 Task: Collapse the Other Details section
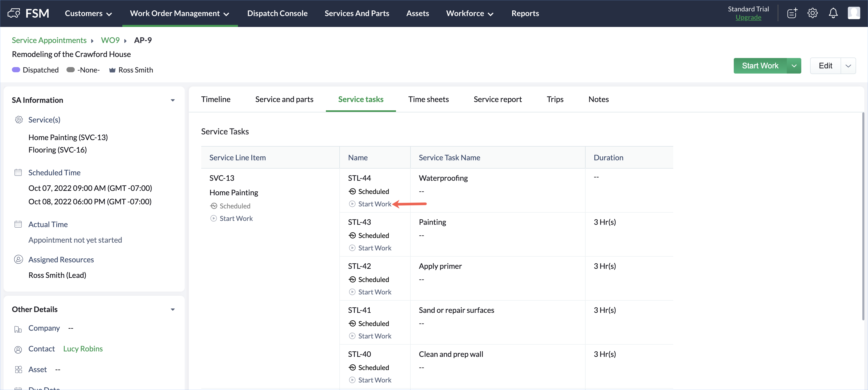click(x=173, y=309)
